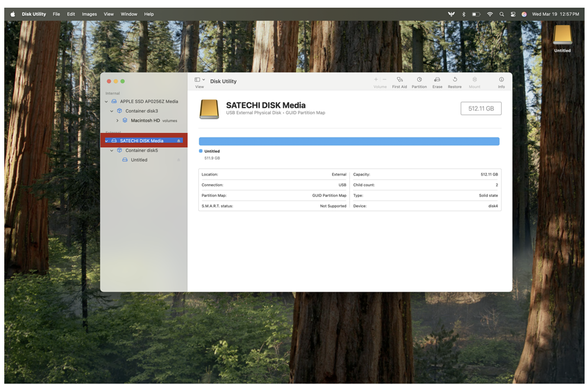
Task: Select the Restore toolbar icon
Action: [x=455, y=80]
